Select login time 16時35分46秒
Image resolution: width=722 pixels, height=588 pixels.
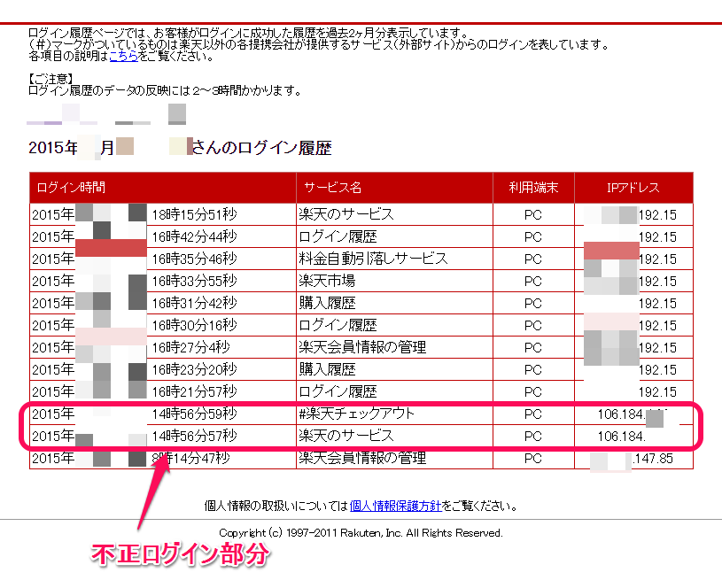194,259
